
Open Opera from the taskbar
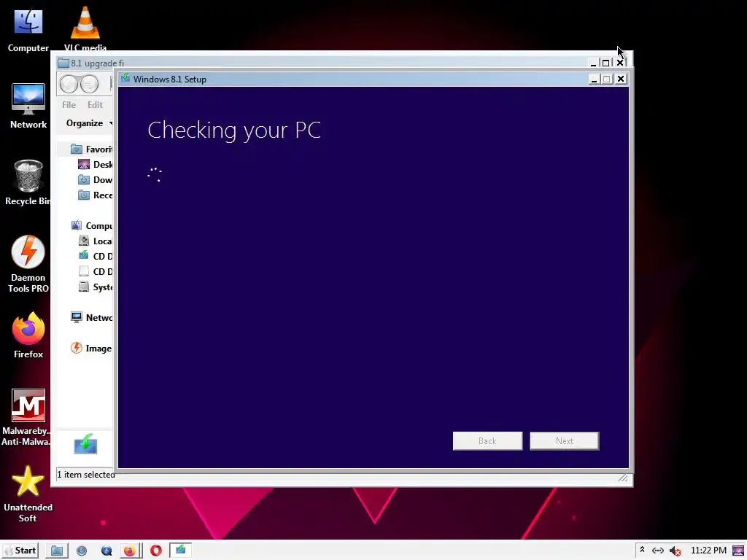(x=156, y=551)
